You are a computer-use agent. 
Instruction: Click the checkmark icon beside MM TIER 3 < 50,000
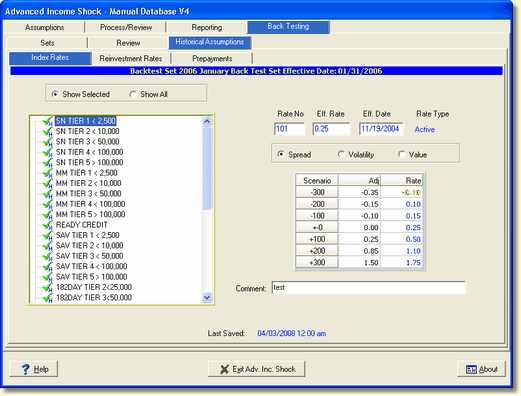[48, 194]
